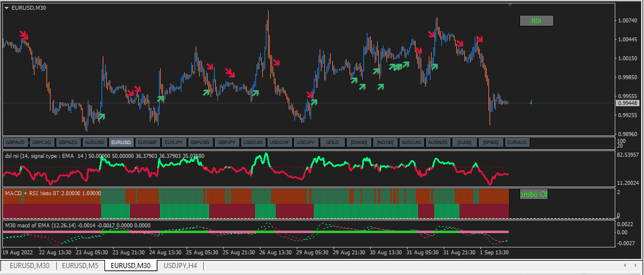Viewport: 644px width, 275px height.
Task: Switch chart to GOLD symbol
Action: click(332, 142)
